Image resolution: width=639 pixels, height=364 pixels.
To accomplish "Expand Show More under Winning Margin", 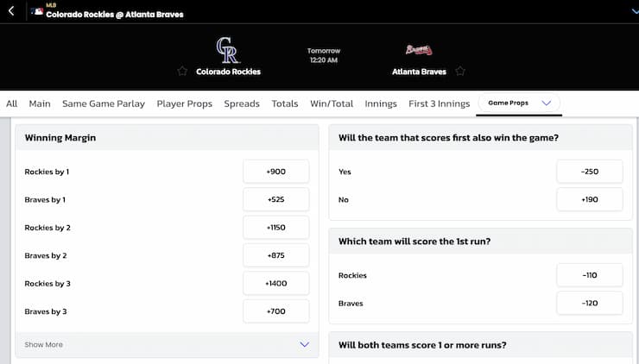I will [x=167, y=344].
